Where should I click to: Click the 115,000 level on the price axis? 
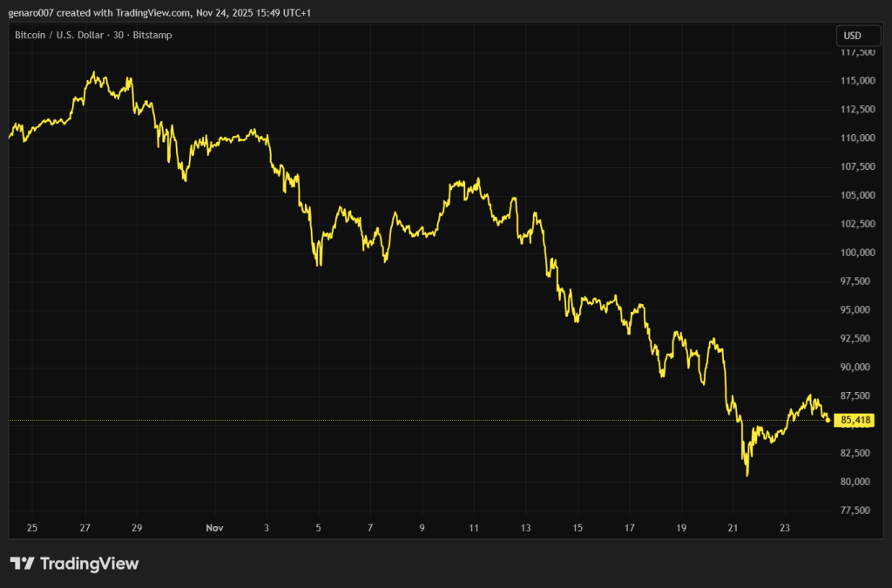[857, 81]
